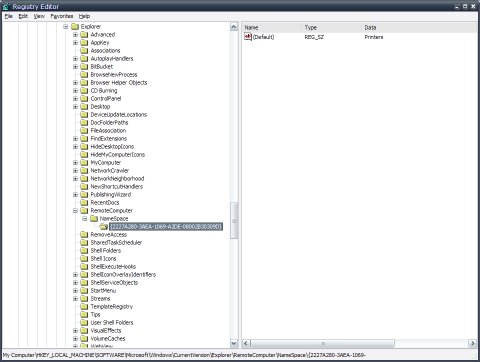480x362 pixels.
Task: Expand the Advanced key
Action: (75, 35)
